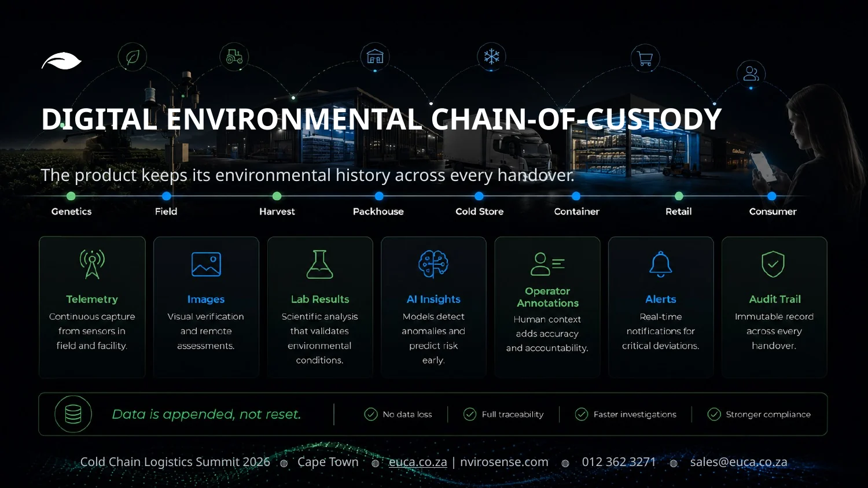Select the Genetics timeline dot

71,196
